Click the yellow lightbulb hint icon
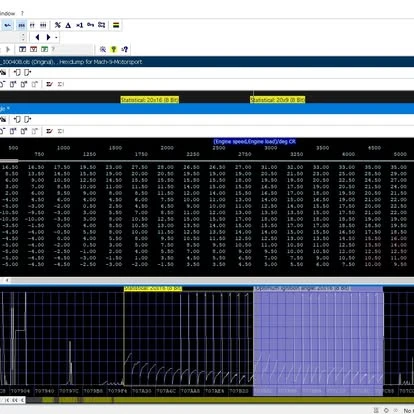 click(x=114, y=49)
